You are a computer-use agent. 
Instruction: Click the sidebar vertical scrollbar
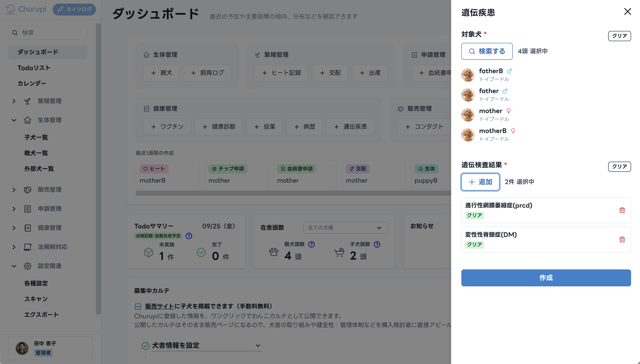[98, 169]
